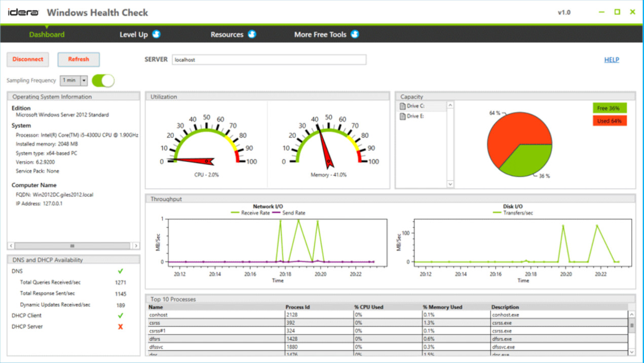Screen dimensions: 644x363
Task: Click the Drive C: file icon
Action: click(x=402, y=106)
